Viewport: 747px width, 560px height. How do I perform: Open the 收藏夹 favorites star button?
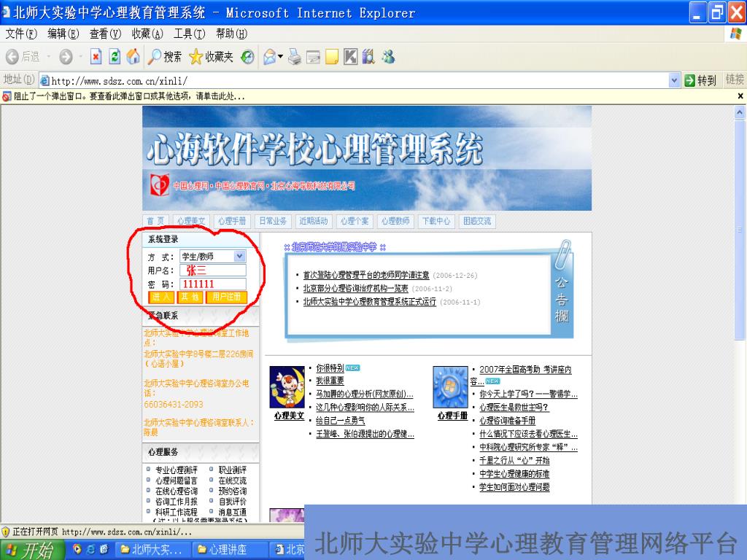click(x=211, y=57)
